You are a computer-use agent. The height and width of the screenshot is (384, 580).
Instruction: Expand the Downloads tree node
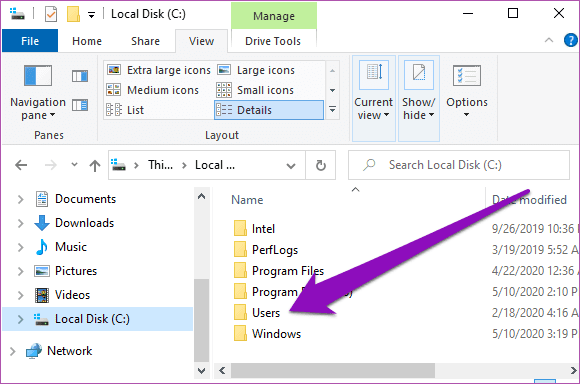tap(21, 223)
